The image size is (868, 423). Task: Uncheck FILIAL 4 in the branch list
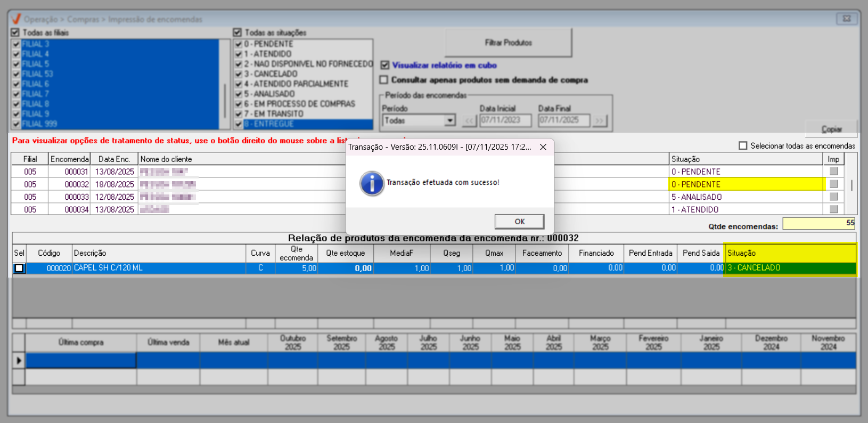tap(16, 54)
